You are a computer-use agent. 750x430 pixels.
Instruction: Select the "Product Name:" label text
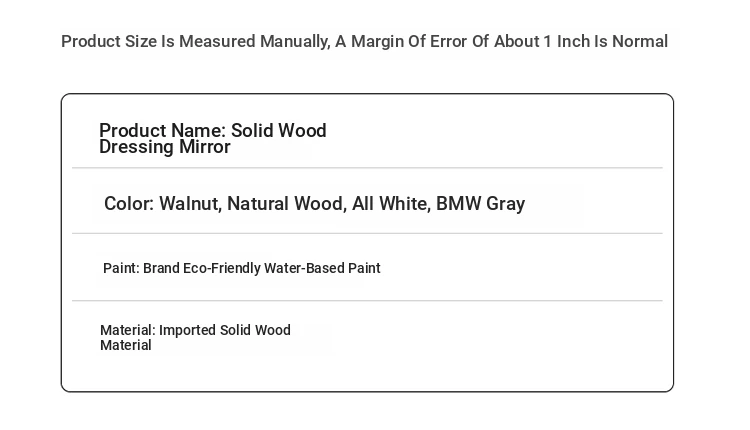tap(162, 130)
